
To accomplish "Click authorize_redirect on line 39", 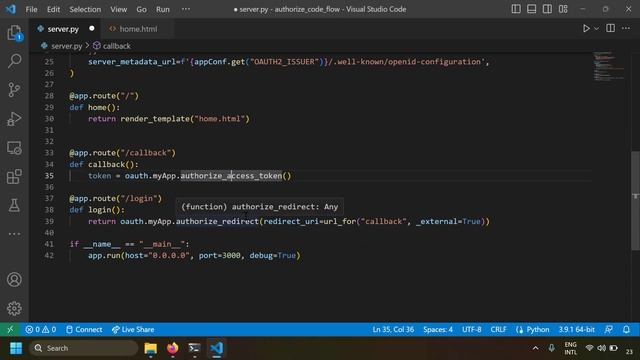I will point(217,221).
